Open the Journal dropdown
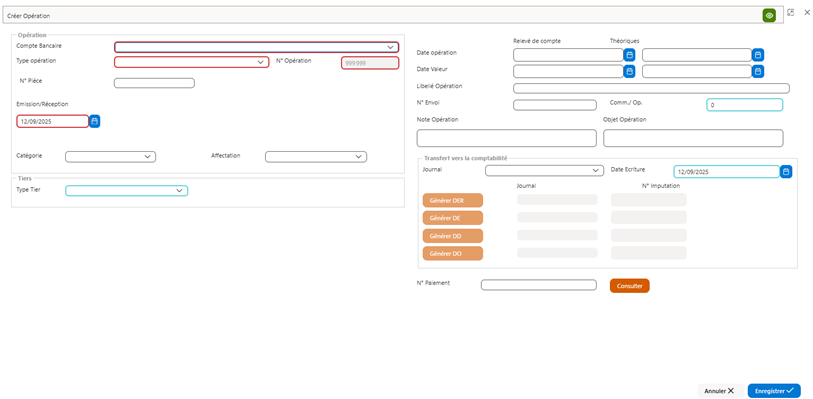 (x=544, y=170)
